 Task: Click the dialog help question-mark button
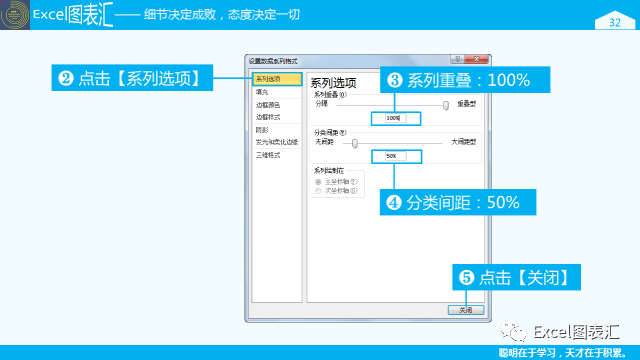(457, 59)
